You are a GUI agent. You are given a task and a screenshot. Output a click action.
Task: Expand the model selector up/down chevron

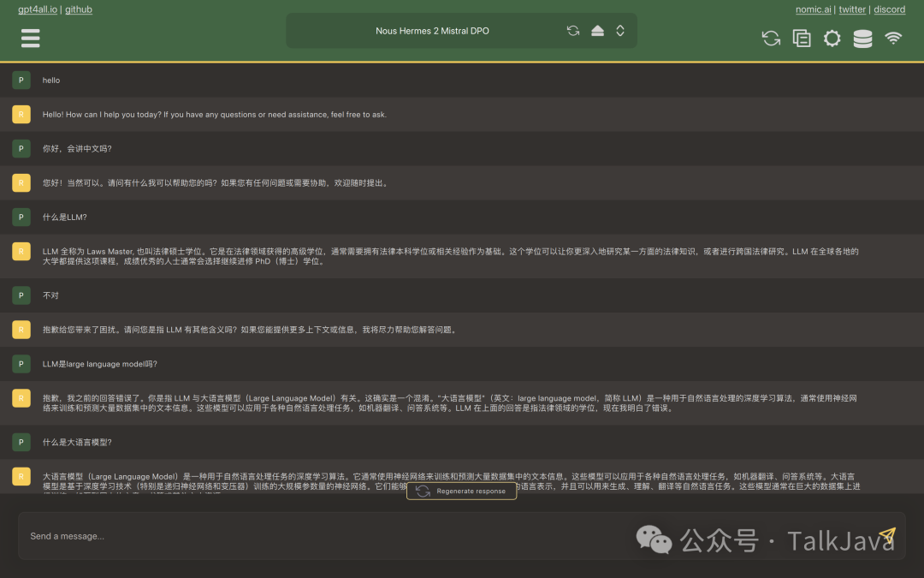620,31
